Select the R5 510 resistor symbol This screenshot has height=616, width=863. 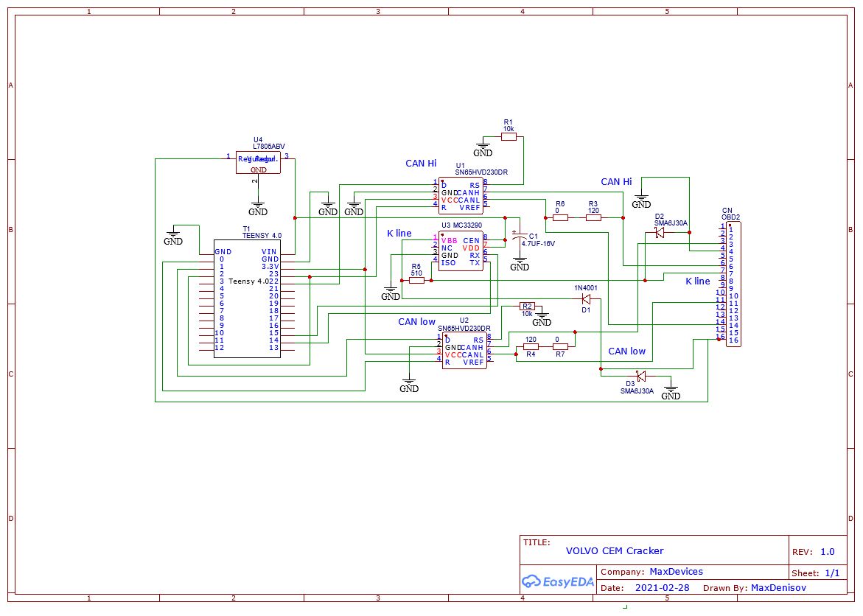pos(416,281)
